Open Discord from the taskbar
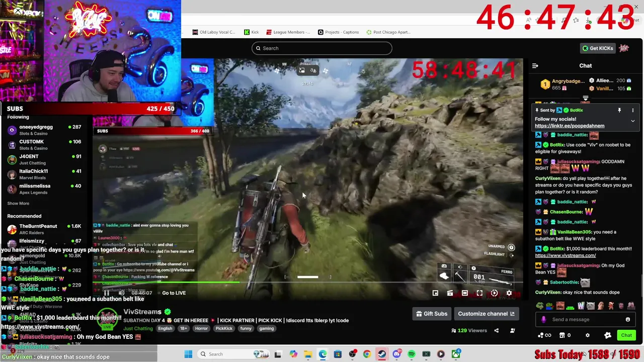Image resolution: width=644 pixels, height=362 pixels. (397, 354)
